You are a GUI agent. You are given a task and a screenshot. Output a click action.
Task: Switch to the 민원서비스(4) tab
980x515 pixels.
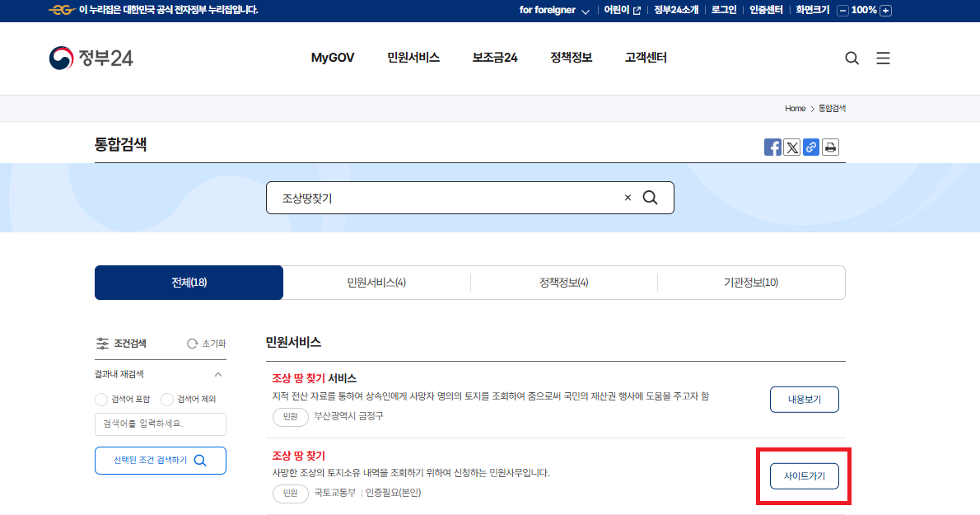point(376,282)
